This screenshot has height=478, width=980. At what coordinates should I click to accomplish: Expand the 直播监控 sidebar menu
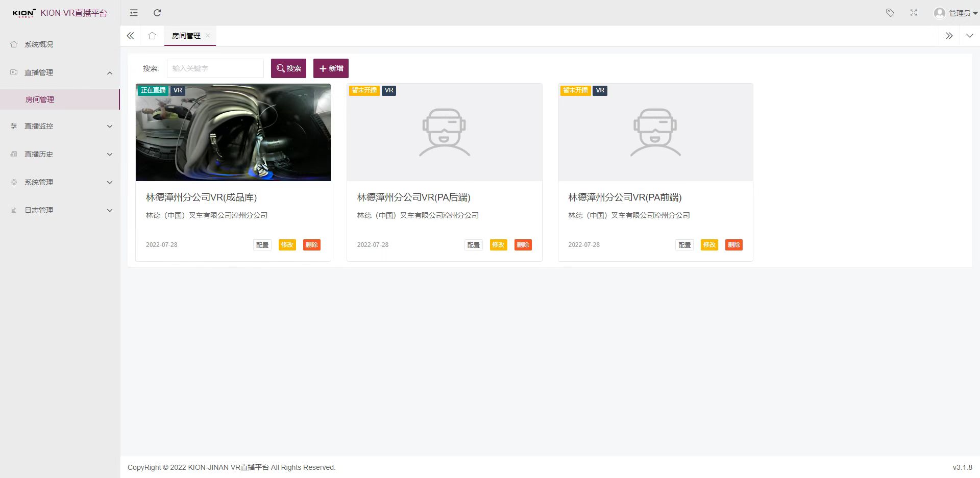tap(60, 126)
